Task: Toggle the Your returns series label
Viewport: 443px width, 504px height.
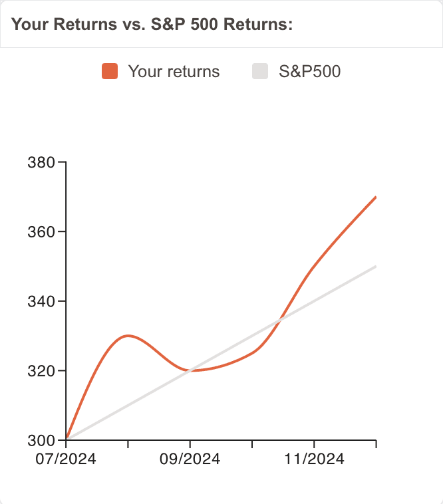Action: (174, 71)
